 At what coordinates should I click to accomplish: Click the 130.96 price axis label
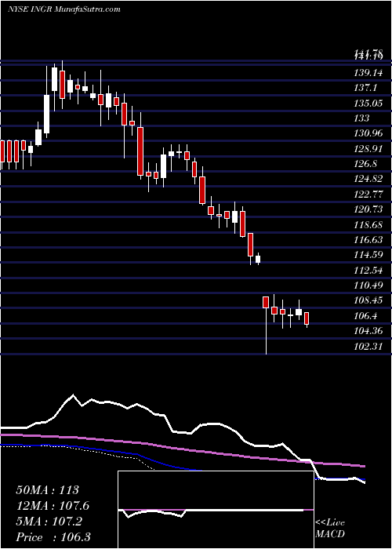(x=368, y=133)
